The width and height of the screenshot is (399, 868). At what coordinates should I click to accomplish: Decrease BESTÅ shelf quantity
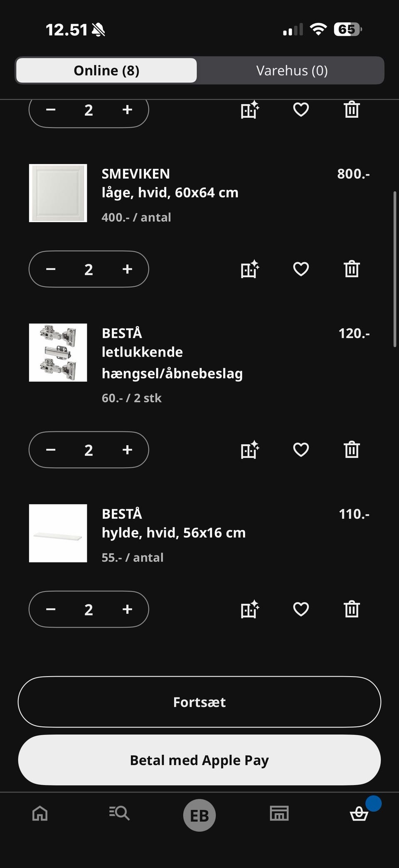pyautogui.click(x=51, y=609)
